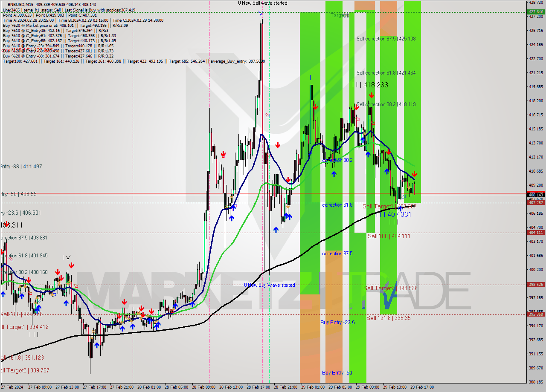The image size is (546, 392).
Task: Click the blue V marker at spike top
Action: 261,13
